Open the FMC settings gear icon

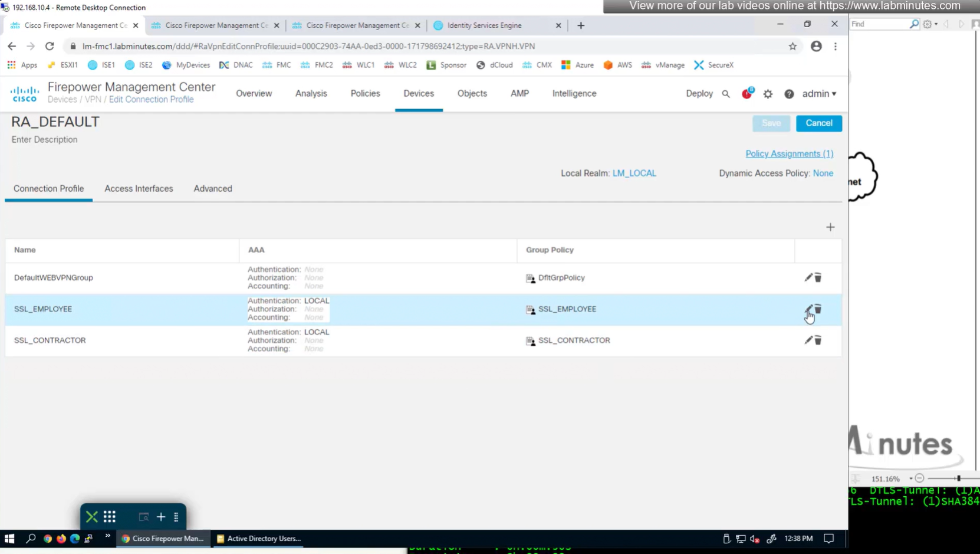(x=768, y=94)
